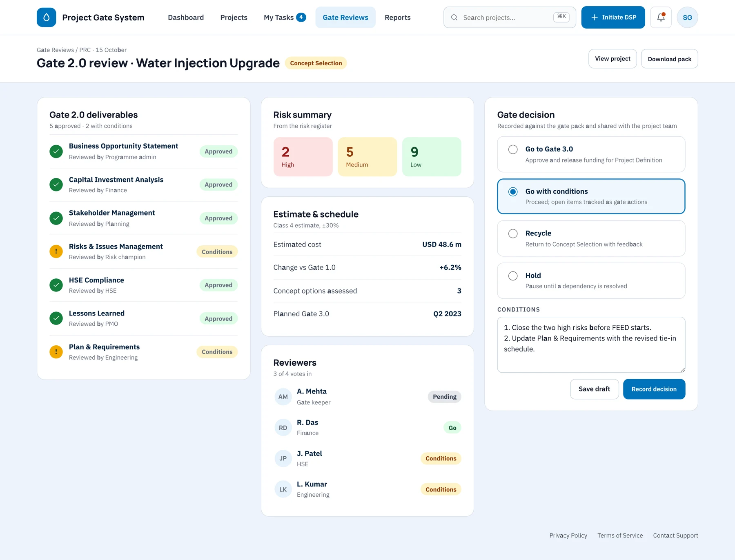
Task: Click the My Tasks count badge
Action: (x=301, y=17)
